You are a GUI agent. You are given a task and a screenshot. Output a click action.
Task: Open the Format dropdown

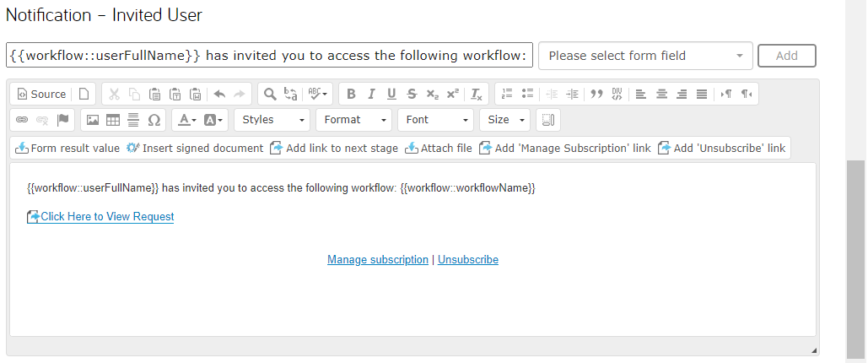[x=353, y=120]
